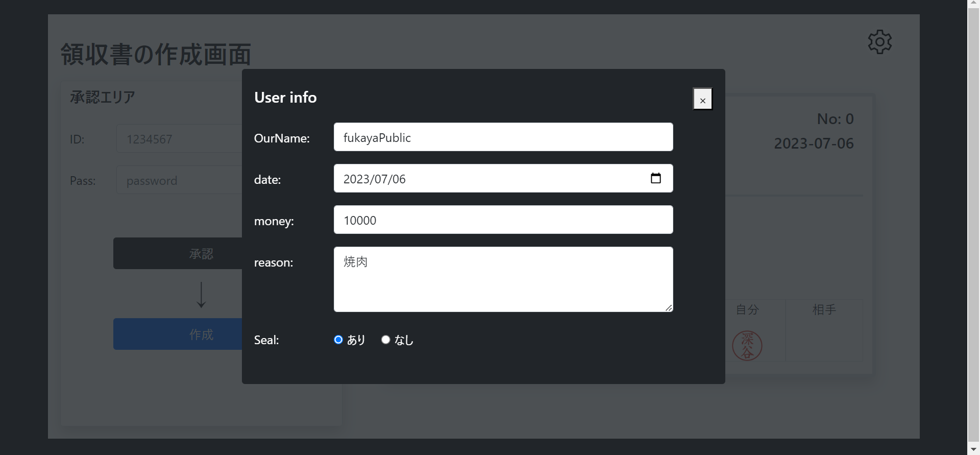The width and height of the screenshot is (980, 455).
Task: Open the settings gear icon
Action: pyautogui.click(x=880, y=42)
